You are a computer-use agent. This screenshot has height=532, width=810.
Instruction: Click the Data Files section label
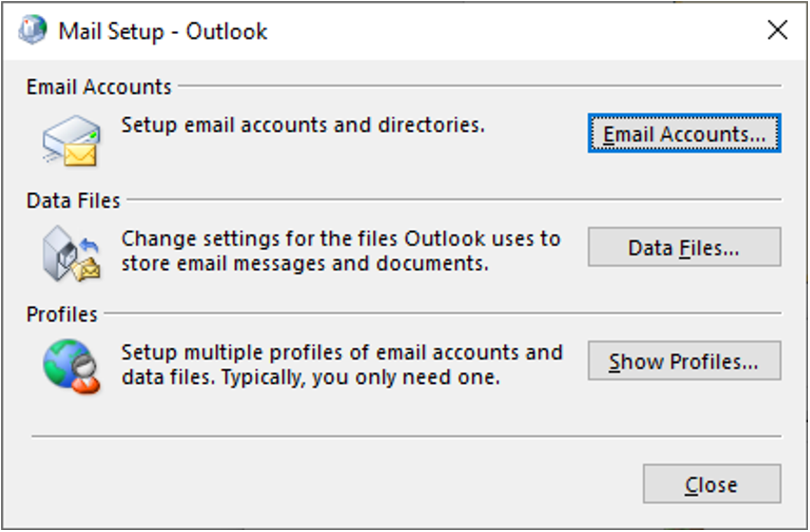point(73,200)
